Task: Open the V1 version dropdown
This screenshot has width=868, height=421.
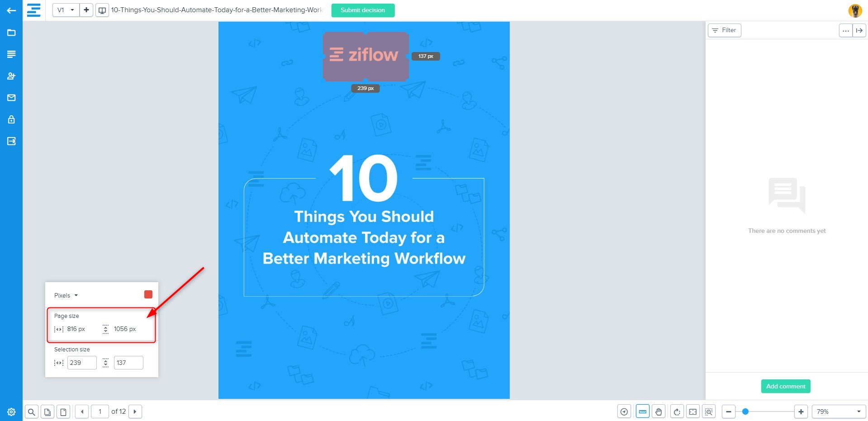Action: 66,10
